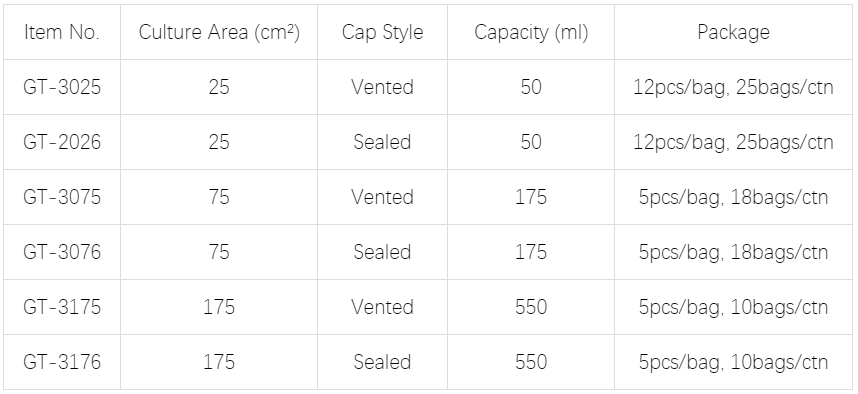Viewport: 858px width, 394px height.
Task: Click the Package column header
Action: click(x=733, y=32)
